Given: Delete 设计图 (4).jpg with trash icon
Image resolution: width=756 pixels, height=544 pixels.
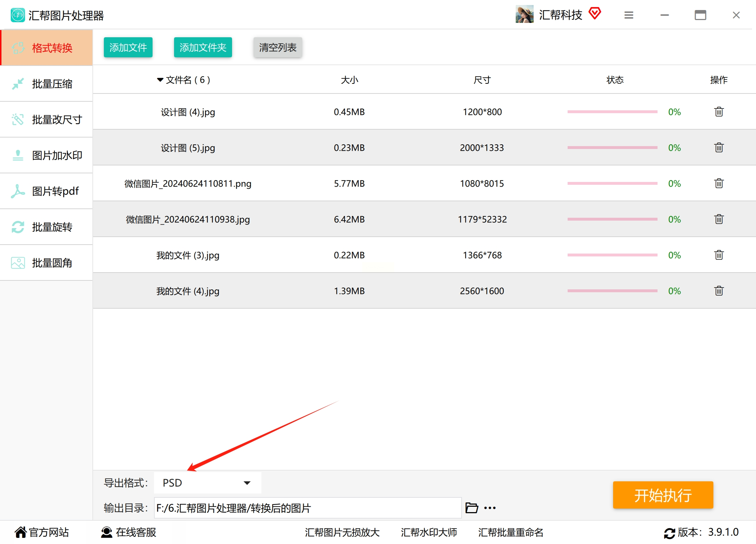Looking at the screenshot, I should [x=719, y=112].
